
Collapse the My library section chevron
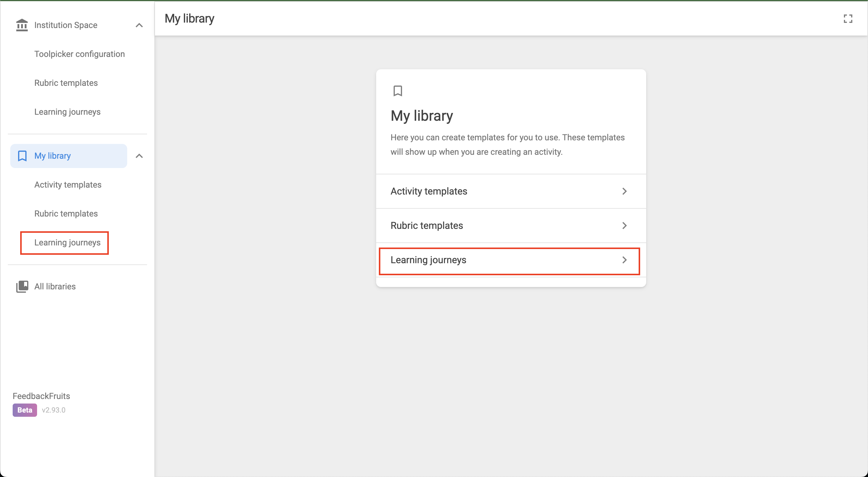coord(139,156)
